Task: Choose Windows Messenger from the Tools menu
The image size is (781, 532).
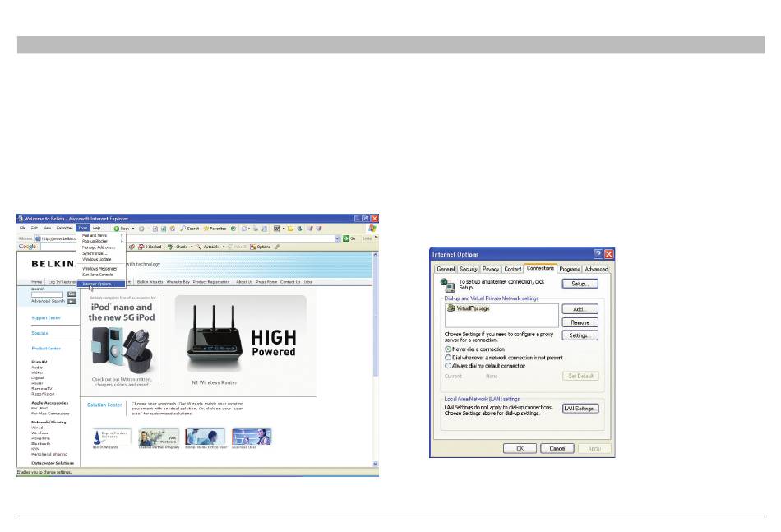Action: click(x=101, y=269)
